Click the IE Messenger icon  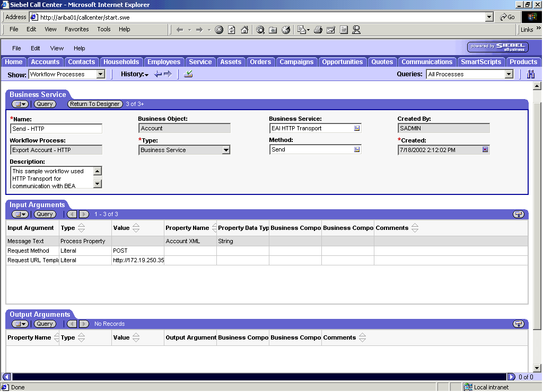[x=356, y=30]
